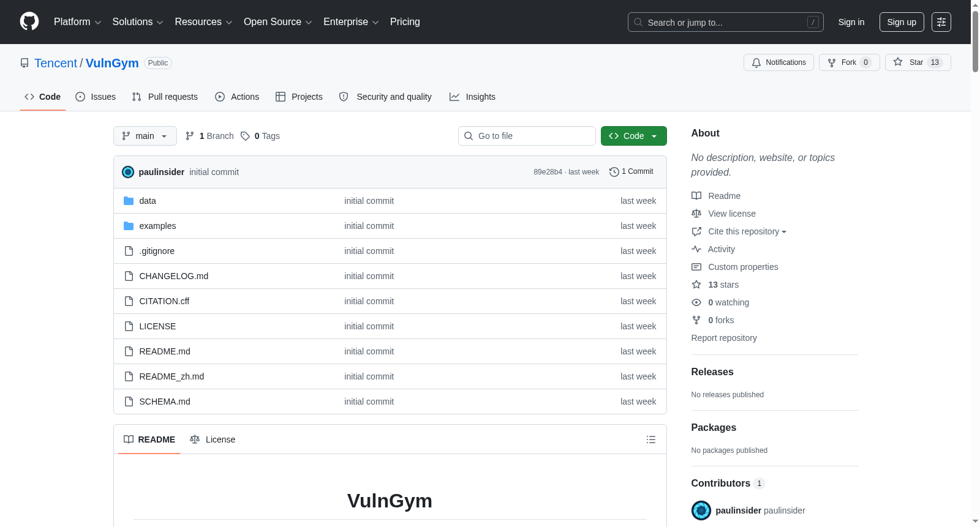Click the scales icon beside View license
Image resolution: width=980 pixels, height=527 pixels.
point(696,214)
